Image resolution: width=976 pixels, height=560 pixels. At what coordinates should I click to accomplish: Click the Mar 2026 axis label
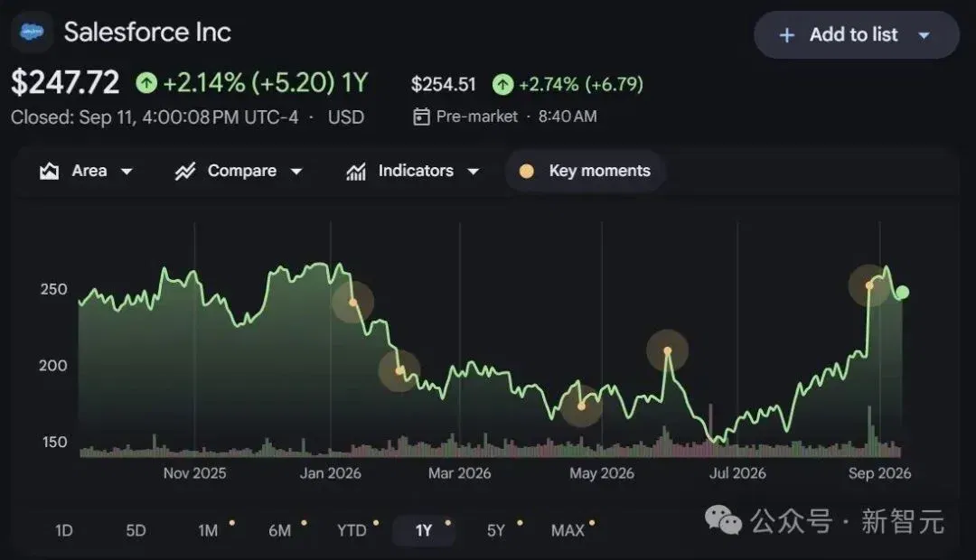point(459,473)
